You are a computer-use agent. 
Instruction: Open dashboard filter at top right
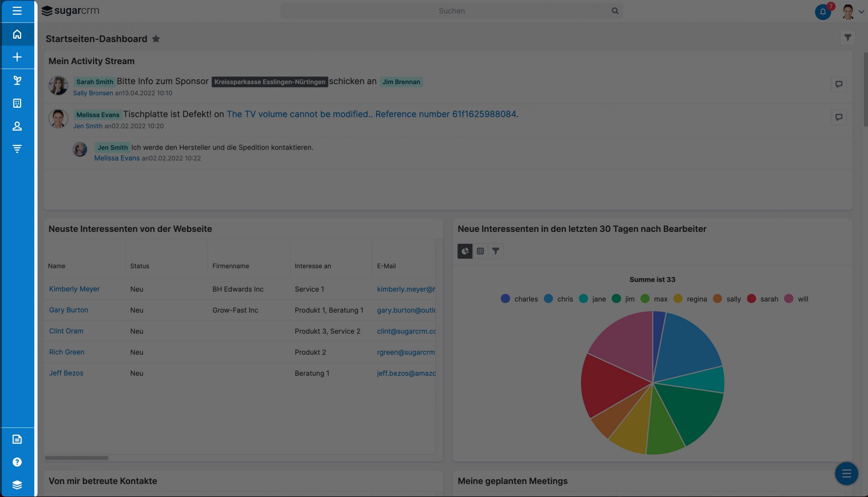coord(848,38)
